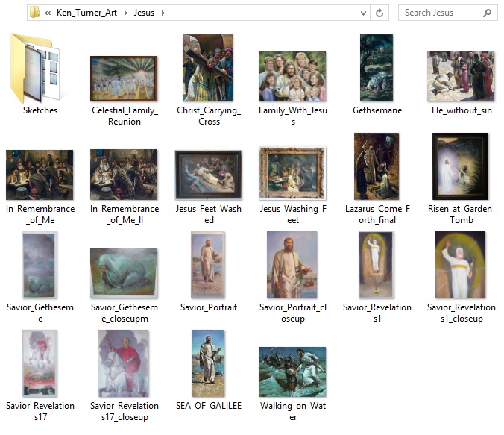Select the Savior_Revelations1_closeup thumbnail
This screenshot has height=435, width=504.
pos(460,265)
